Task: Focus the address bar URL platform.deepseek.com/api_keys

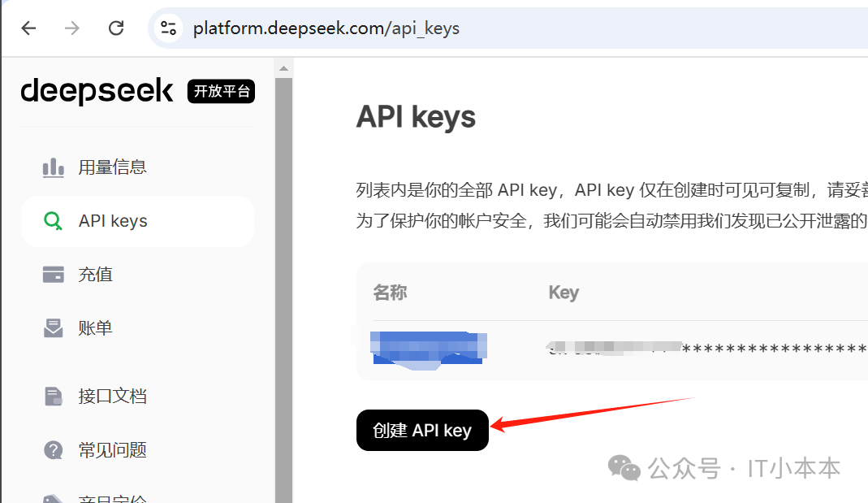Action: [326, 28]
